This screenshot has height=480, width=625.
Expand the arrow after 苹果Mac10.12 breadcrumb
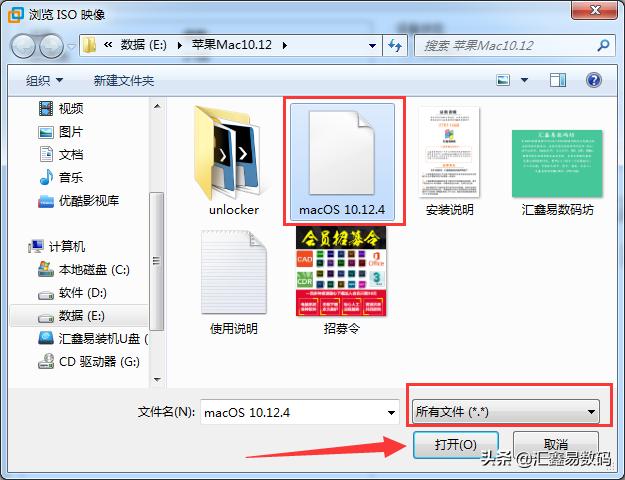tap(285, 45)
